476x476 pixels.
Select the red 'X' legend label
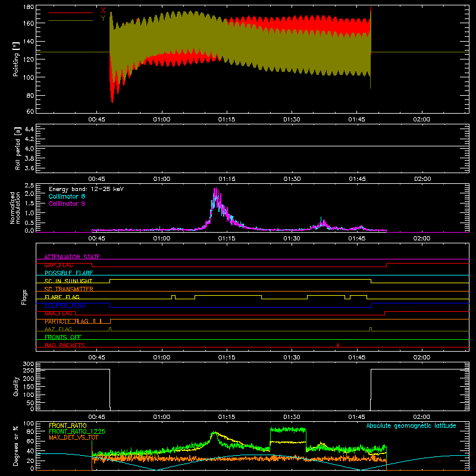tap(103, 10)
